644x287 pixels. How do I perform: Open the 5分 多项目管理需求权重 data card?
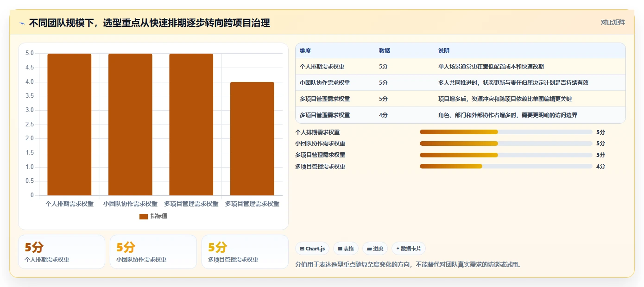245,252
